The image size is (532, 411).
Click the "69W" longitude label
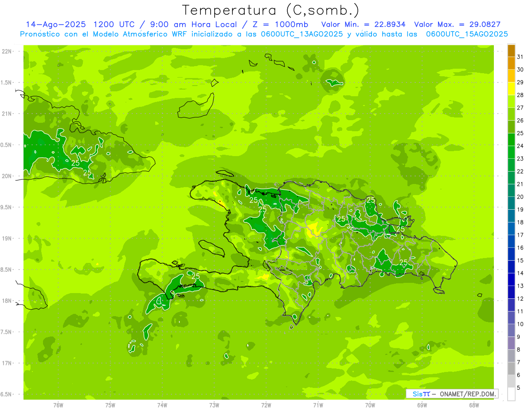click(x=422, y=405)
